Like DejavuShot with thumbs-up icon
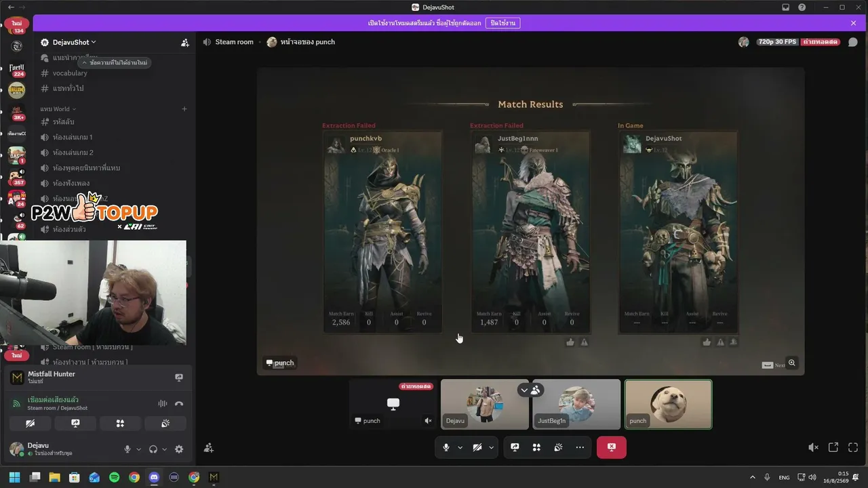 pyautogui.click(x=707, y=342)
